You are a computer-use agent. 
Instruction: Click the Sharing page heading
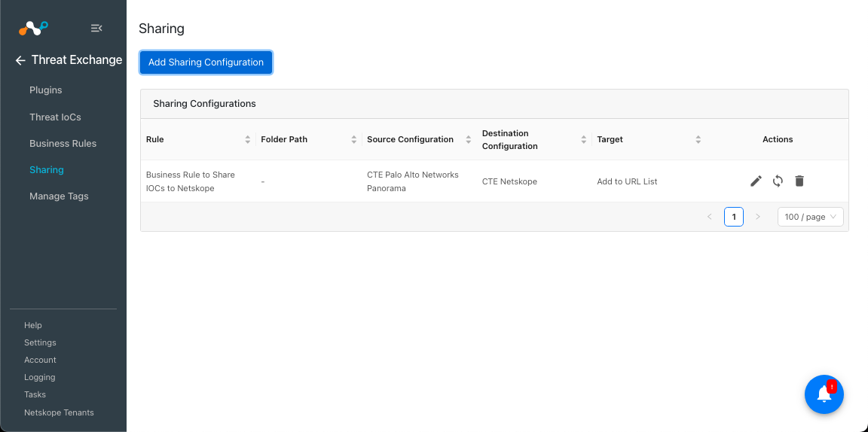[162, 29]
